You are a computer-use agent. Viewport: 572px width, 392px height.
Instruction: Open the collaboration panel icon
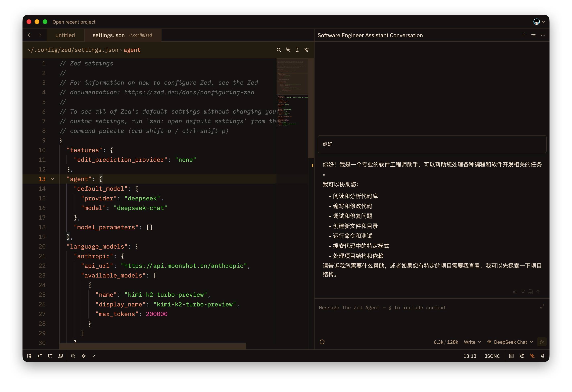[x=60, y=356]
